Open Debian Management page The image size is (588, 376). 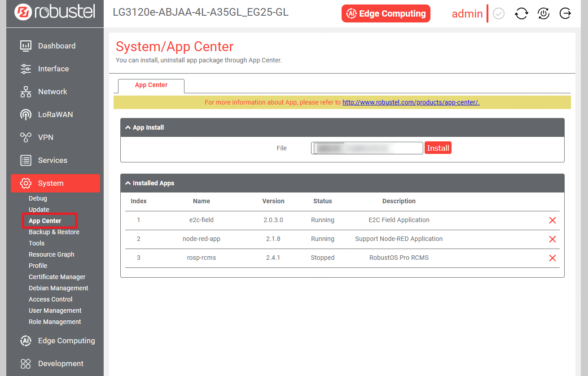pyautogui.click(x=58, y=288)
